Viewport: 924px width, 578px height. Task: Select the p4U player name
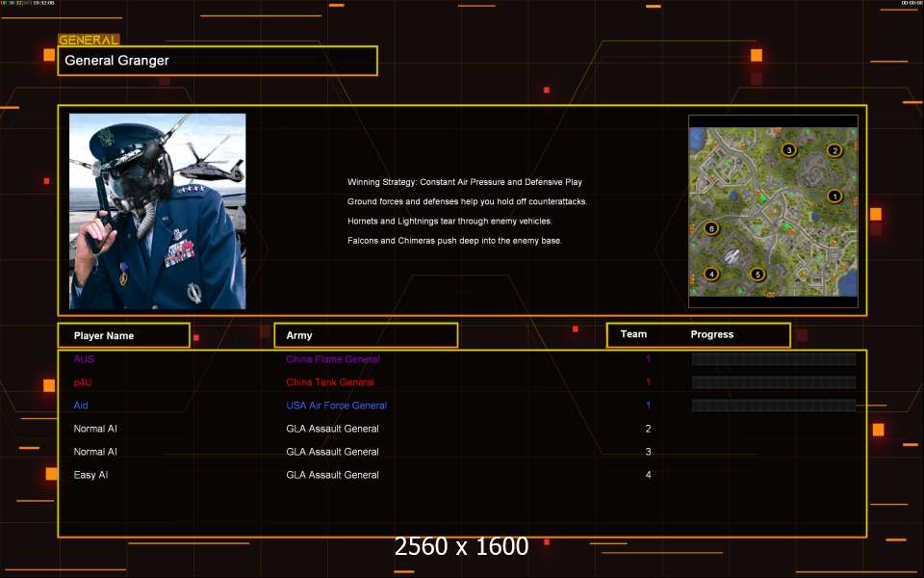84,382
